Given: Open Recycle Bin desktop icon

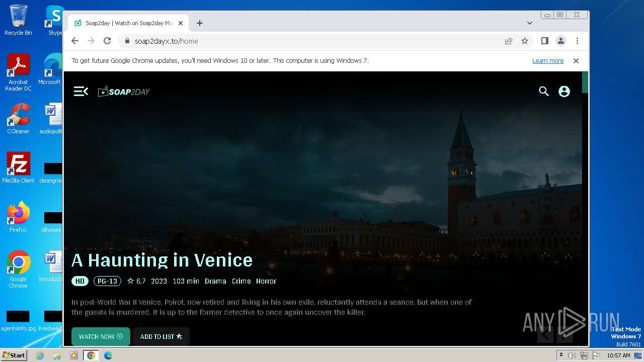Looking at the screenshot, I should tap(18, 20).
